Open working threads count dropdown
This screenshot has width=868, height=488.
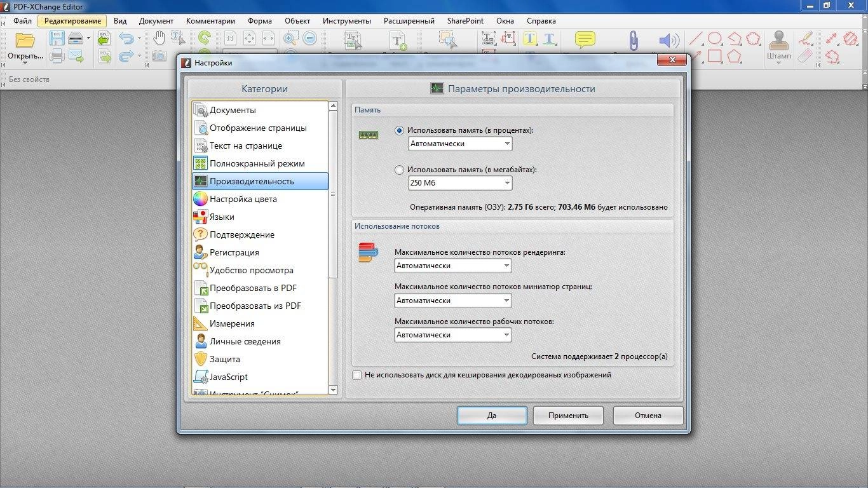pyautogui.click(x=453, y=335)
